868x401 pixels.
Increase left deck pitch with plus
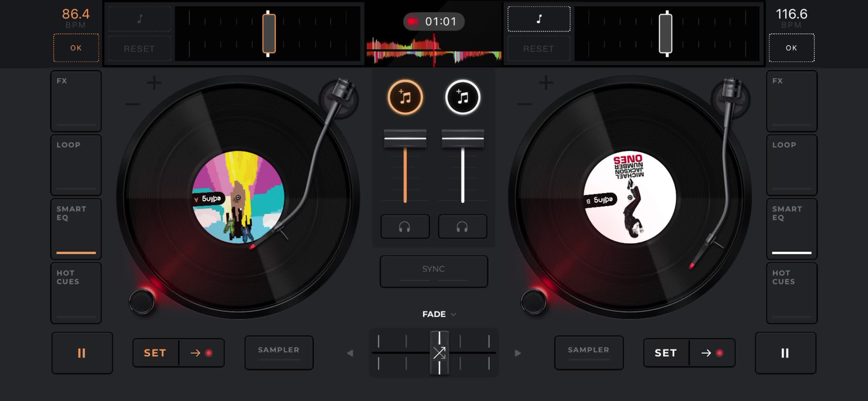click(154, 83)
